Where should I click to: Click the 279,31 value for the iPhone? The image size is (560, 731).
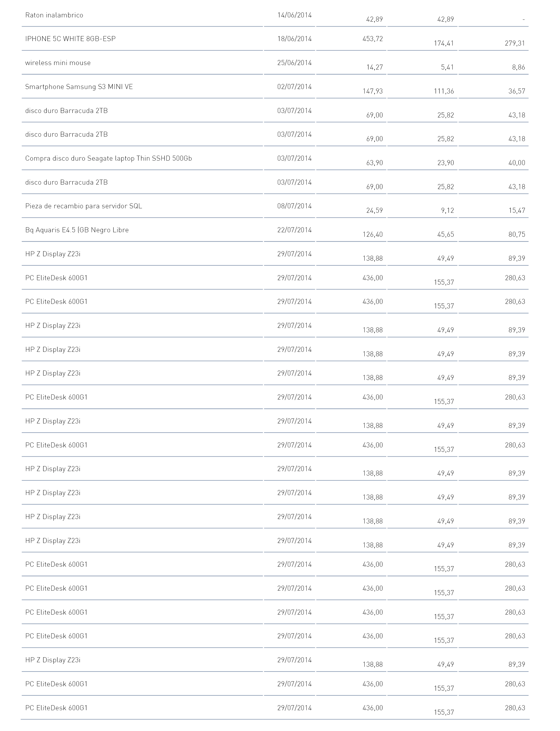pyautogui.click(x=515, y=43)
